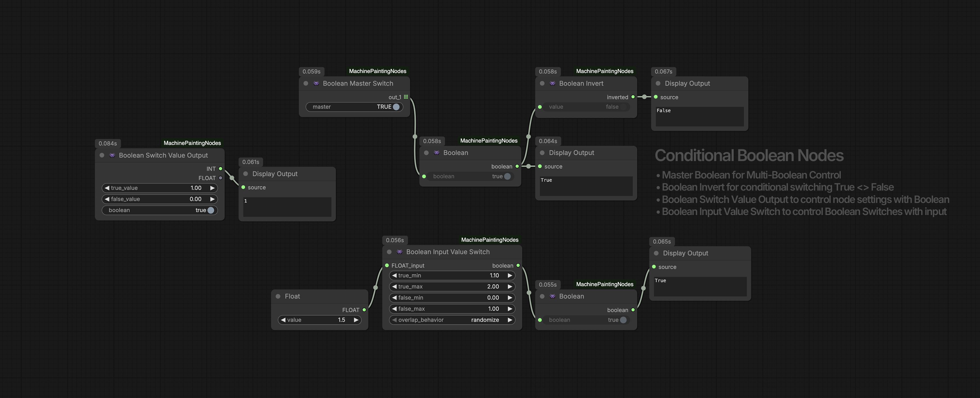Cycle overlap_behavior forward with right arrow

[510, 320]
